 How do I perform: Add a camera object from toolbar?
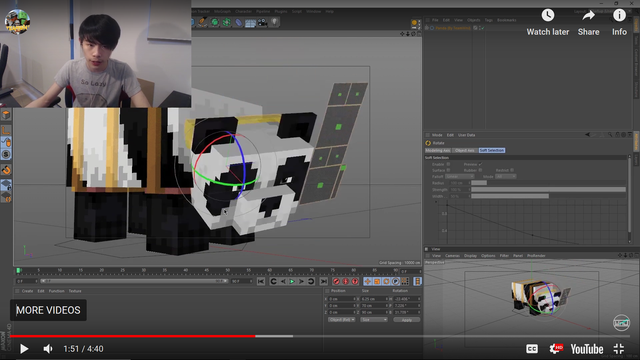(x=262, y=22)
